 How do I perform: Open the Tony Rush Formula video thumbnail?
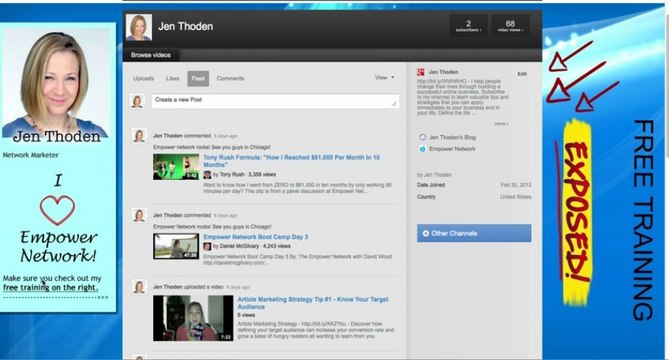pos(176,167)
